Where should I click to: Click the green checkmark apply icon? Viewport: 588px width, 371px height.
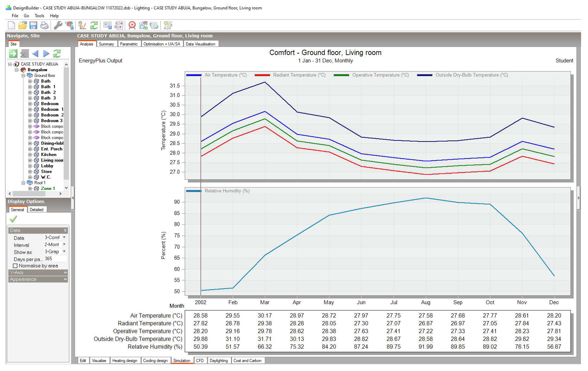click(13, 219)
